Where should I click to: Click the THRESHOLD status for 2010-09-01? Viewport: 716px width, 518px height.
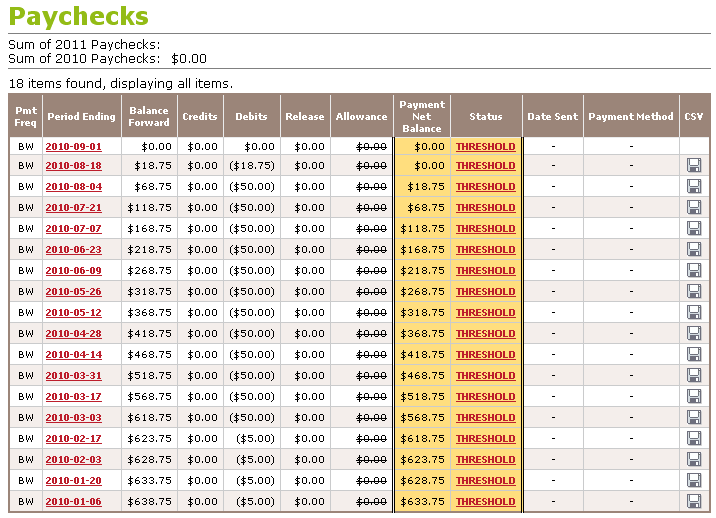point(485,146)
